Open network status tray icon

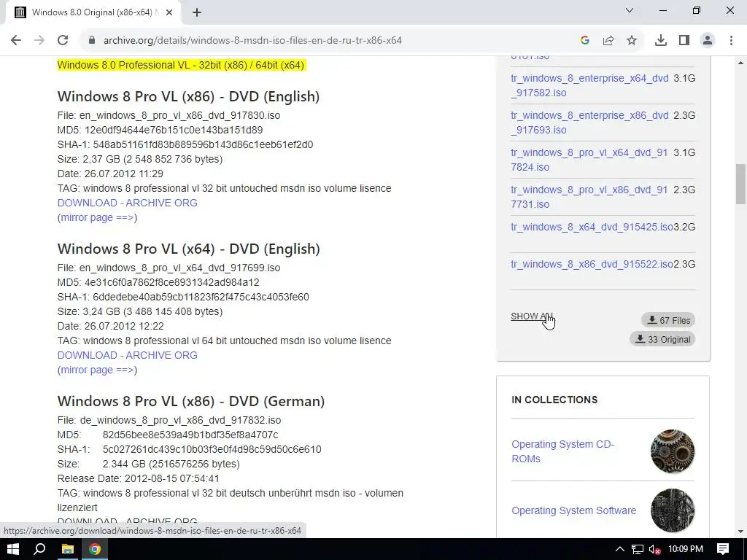(638, 549)
